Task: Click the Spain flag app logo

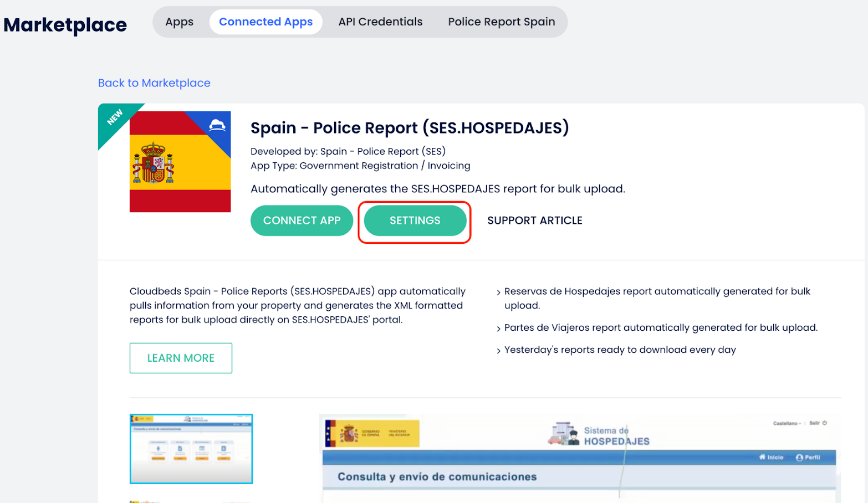Action: (180, 162)
